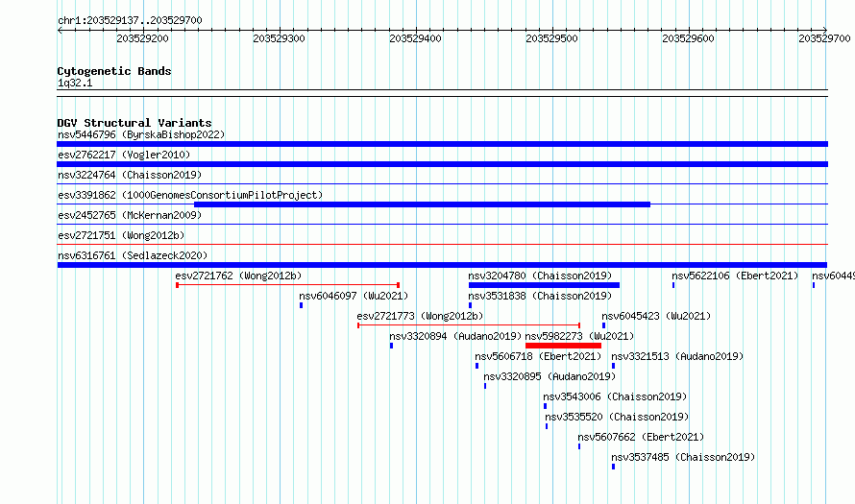This screenshot has height=504, width=855.
Task: Open nsv3224764 (Chaisson2019) variant label
Action: click(x=130, y=175)
